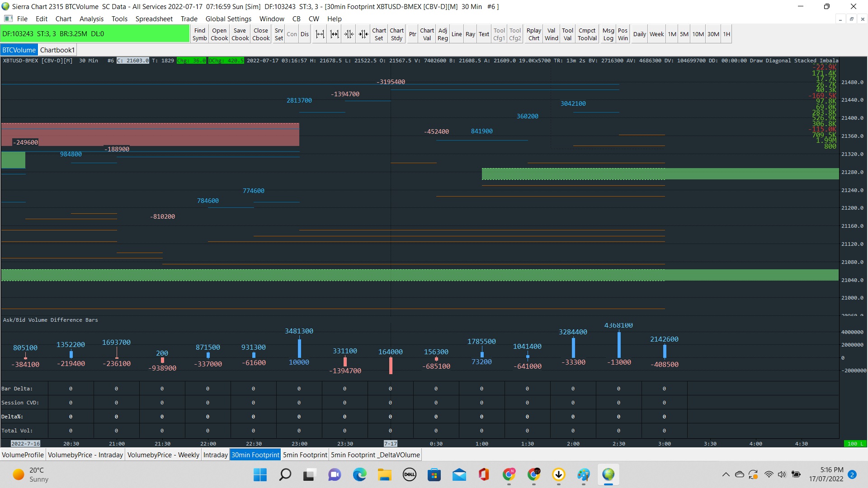Toggle the Line drawing tool
This screenshot has height=488, width=868.
click(x=457, y=34)
